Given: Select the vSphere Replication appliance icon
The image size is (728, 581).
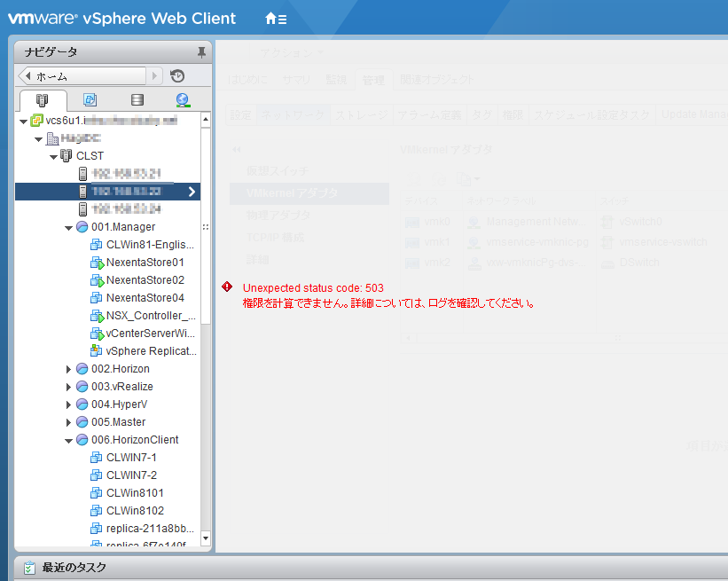Looking at the screenshot, I should 97,350.
